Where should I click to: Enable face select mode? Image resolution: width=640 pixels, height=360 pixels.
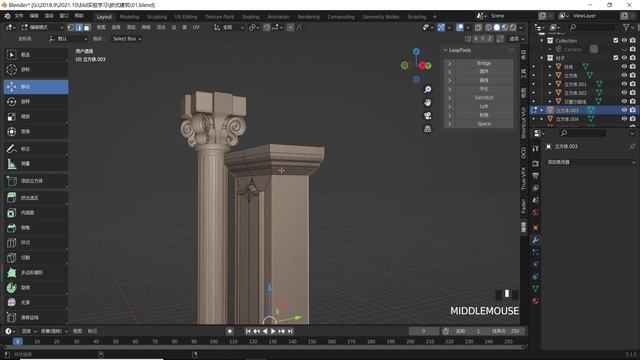coord(87,27)
